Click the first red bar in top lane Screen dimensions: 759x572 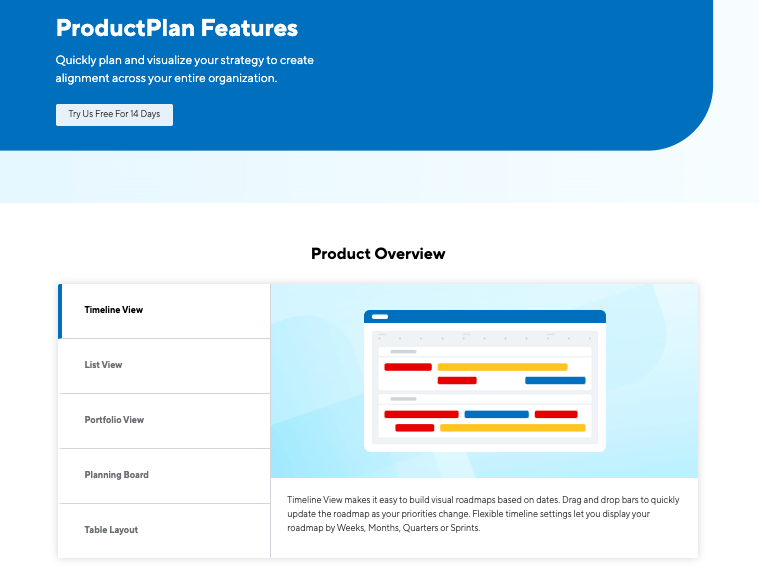408,367
